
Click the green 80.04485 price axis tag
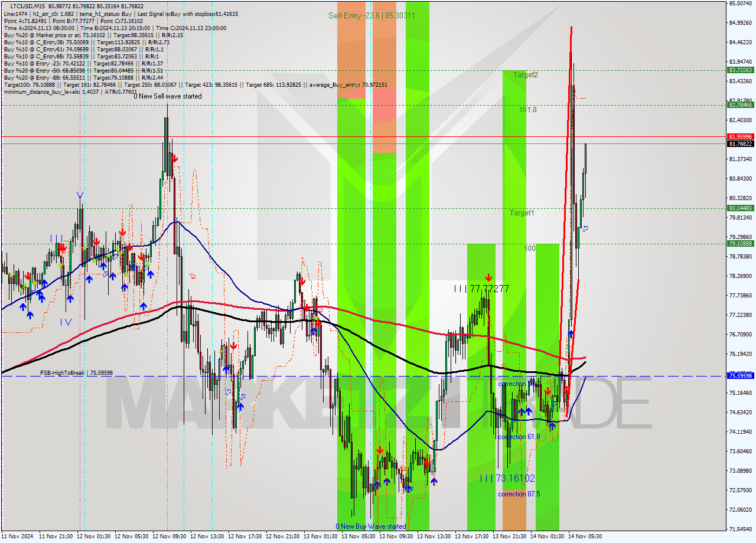[740, 208]
